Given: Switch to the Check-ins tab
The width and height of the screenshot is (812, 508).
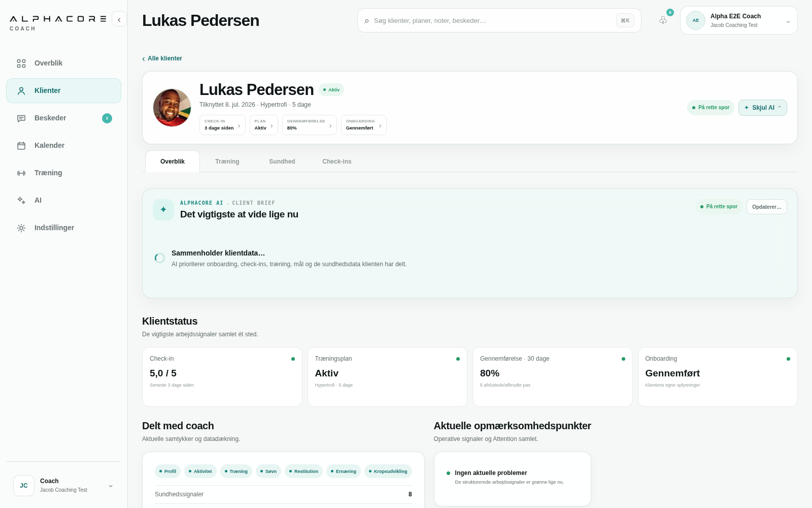Looking at the screenshot, I should tap(337, 162).
